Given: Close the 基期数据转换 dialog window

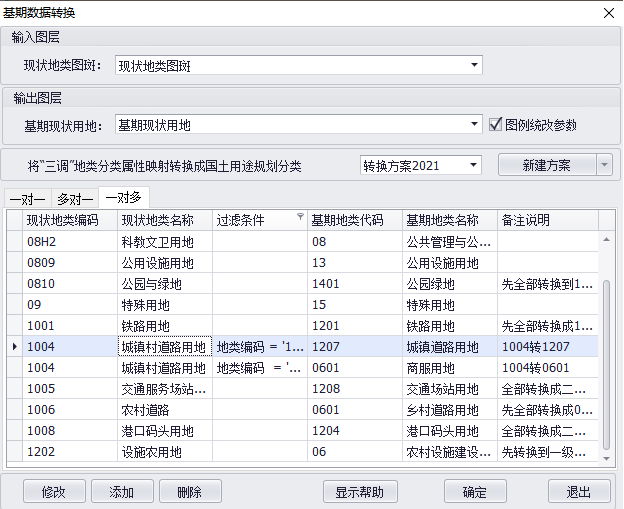Looking at the screenshot, I should click(x=607, y=13).
